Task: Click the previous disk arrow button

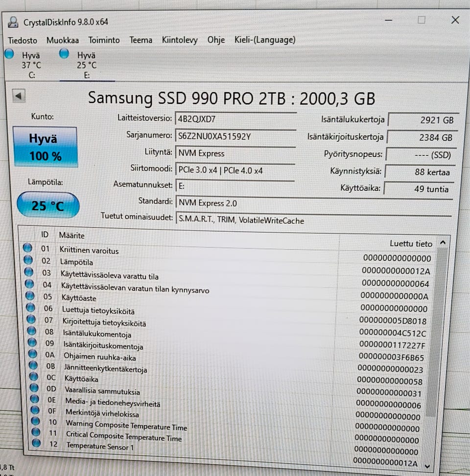Action: 19,96
